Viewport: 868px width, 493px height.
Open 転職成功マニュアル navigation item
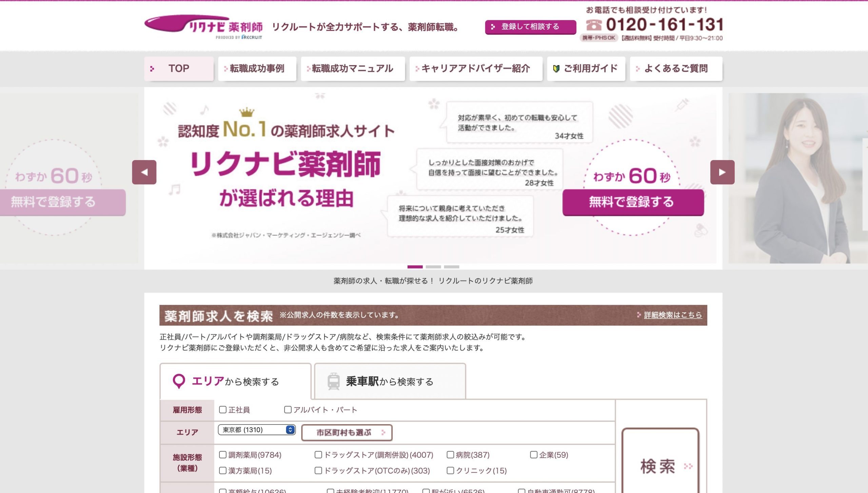click(x=353, y=68)
